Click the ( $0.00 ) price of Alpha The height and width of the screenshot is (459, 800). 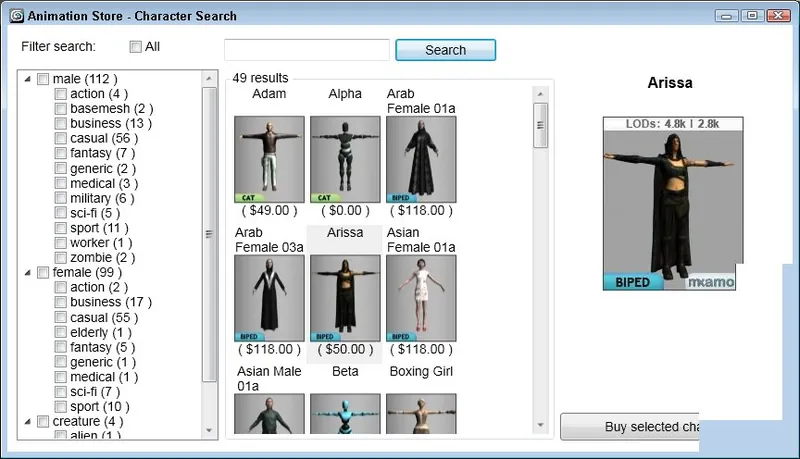[x=345, y=211]
